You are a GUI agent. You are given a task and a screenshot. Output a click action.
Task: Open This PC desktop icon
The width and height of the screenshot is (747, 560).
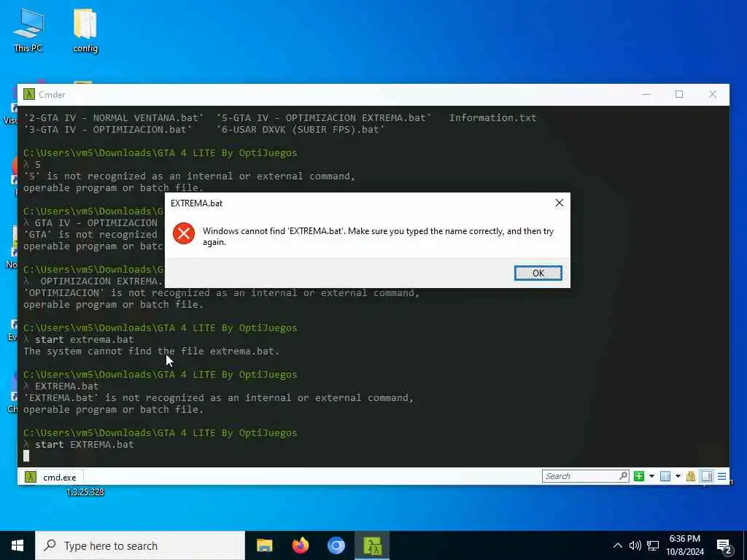[28, 30]
